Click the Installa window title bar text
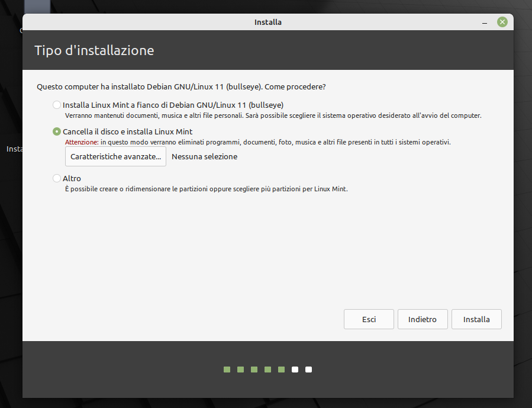Viewport: 532px width, 408px height. click(268, 22)
